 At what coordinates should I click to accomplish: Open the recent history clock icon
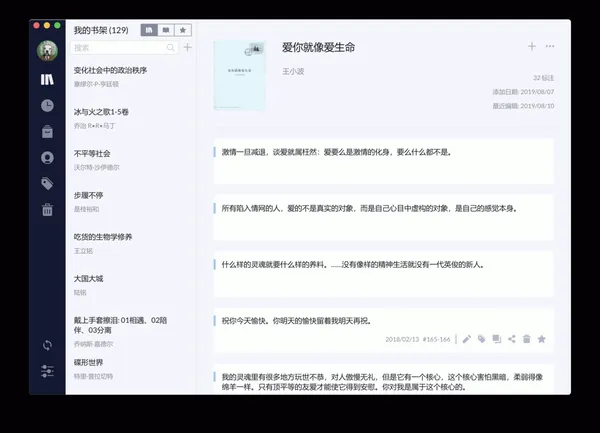coord(47,106)
